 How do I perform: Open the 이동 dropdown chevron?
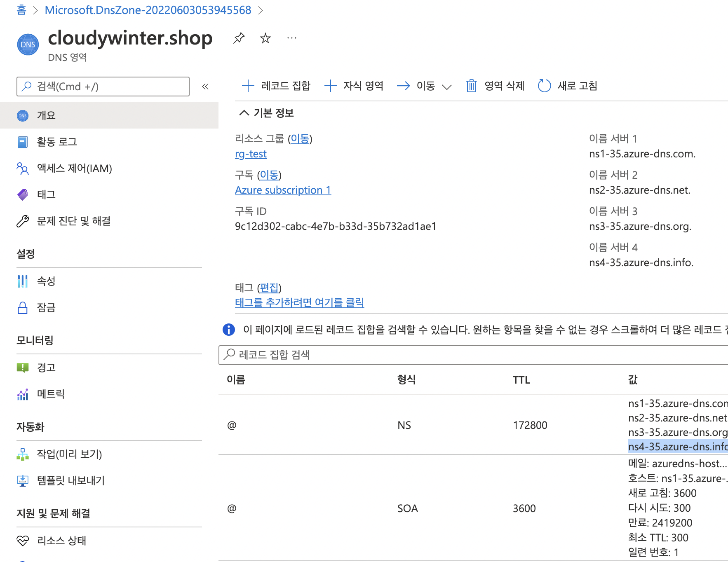click(x=446, y=87)
